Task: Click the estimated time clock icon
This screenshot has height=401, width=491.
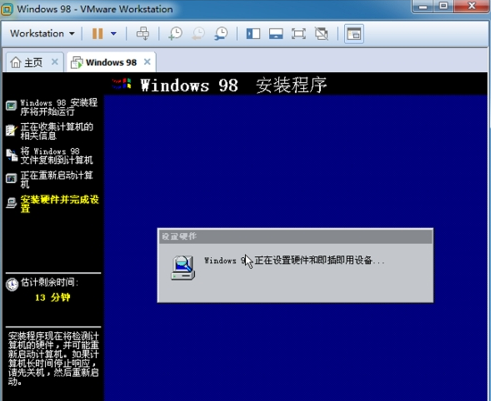Action: (x=12, y=284)
